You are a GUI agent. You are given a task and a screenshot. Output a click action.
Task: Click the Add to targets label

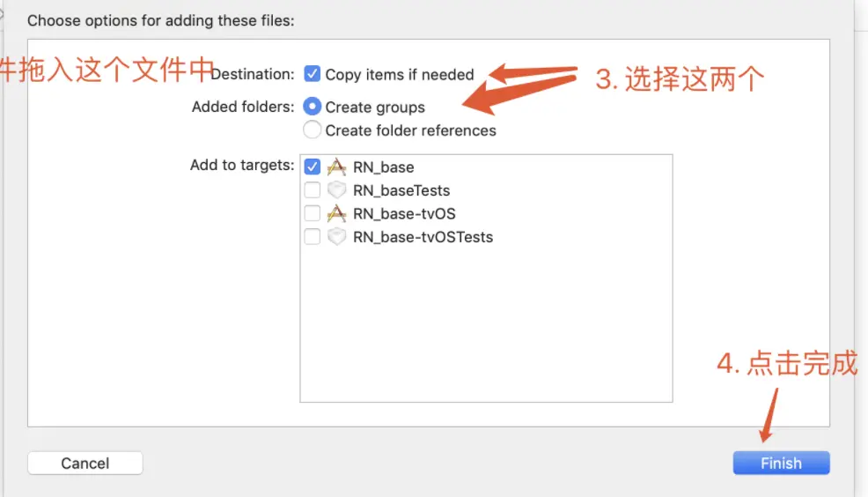[242, 165]
